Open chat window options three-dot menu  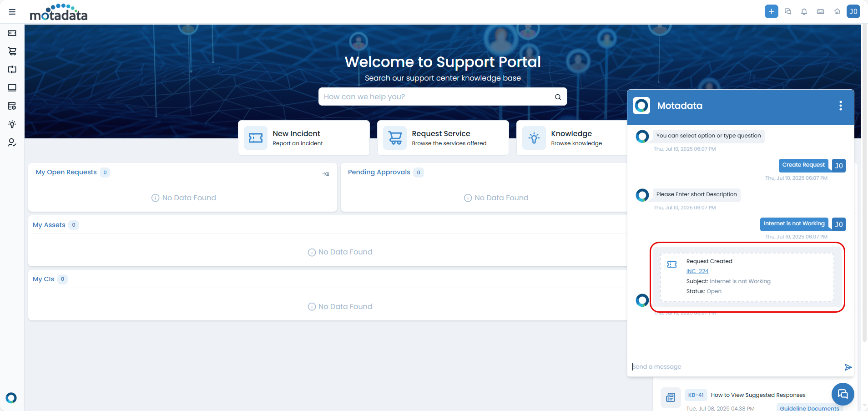click(840, 106)
